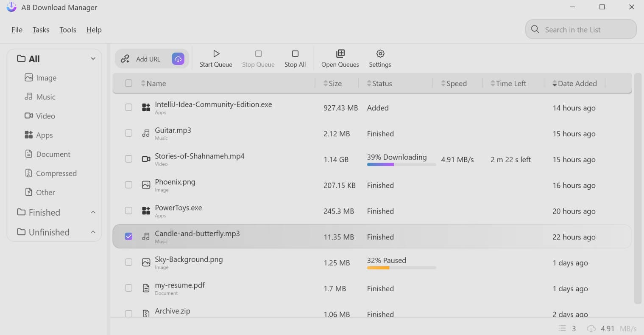644x335 pixels.
Task: Toggle the select-all checkbox in header
Action: coord(128,83)
